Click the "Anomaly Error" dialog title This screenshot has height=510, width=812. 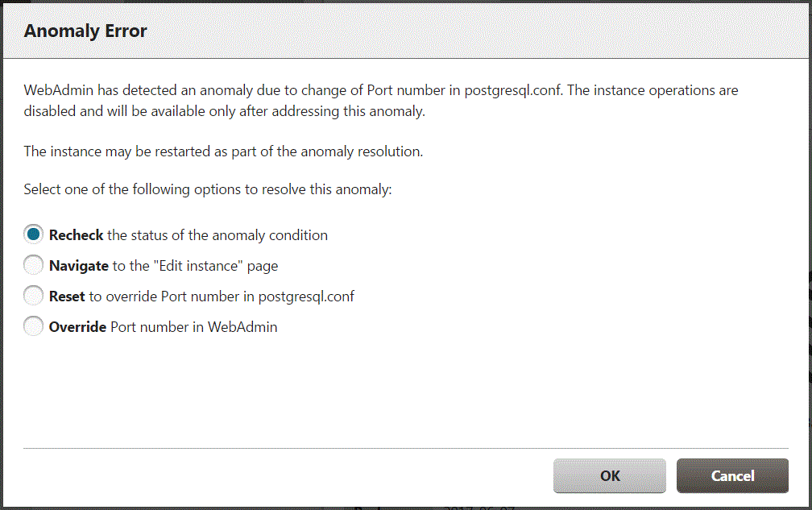[x=85, y=31]
